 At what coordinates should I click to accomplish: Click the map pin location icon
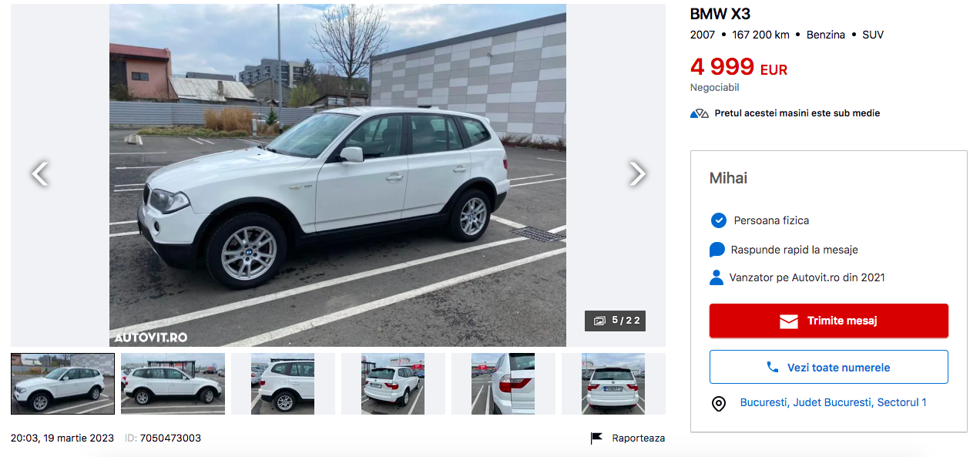[718, 404]
